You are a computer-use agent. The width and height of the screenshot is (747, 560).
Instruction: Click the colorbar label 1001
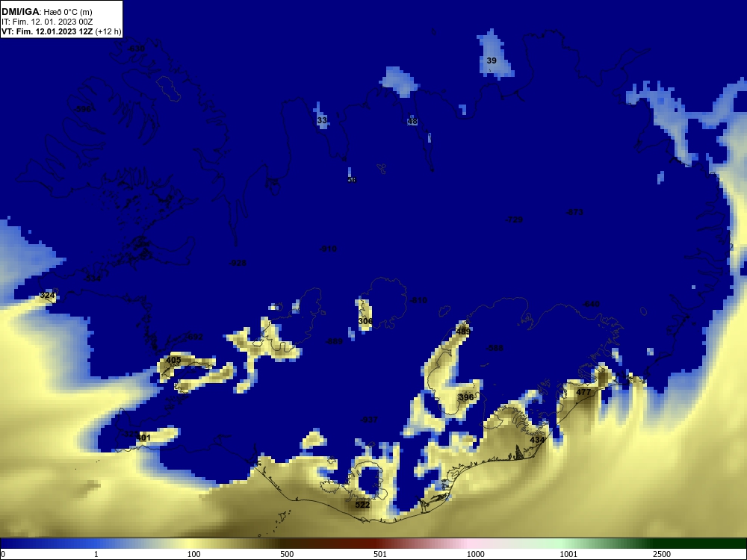pyautogui.click(x=568, y=554)
